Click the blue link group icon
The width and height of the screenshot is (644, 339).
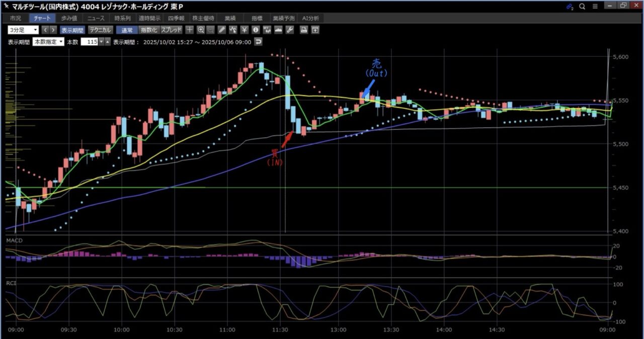click(570, 6)
